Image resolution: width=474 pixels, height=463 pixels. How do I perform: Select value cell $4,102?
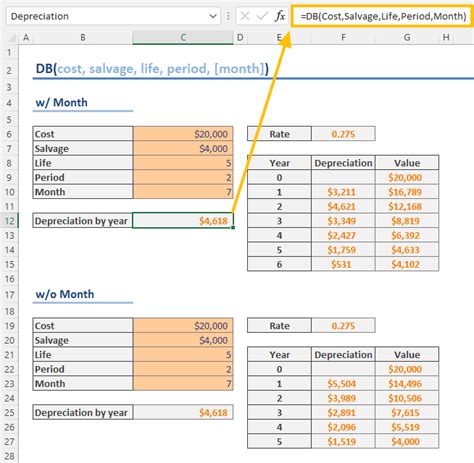pyautogui.click(x=407, y=264)
